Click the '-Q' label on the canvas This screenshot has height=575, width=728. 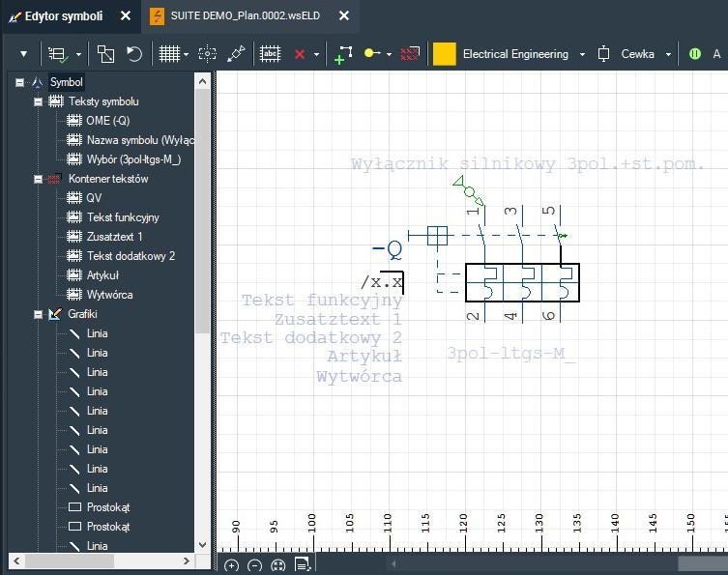point(388,249)
